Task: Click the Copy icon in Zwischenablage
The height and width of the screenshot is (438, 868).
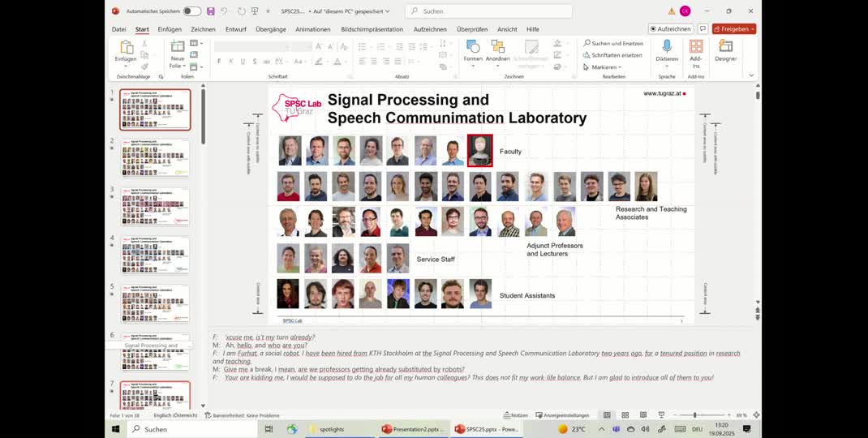Action: (x=144, y=55)
